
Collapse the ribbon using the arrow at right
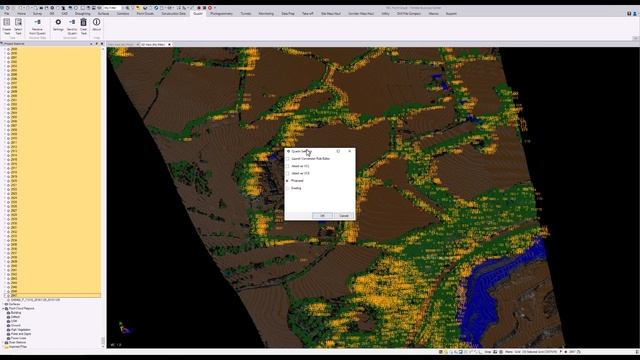(x=636, y=38)
